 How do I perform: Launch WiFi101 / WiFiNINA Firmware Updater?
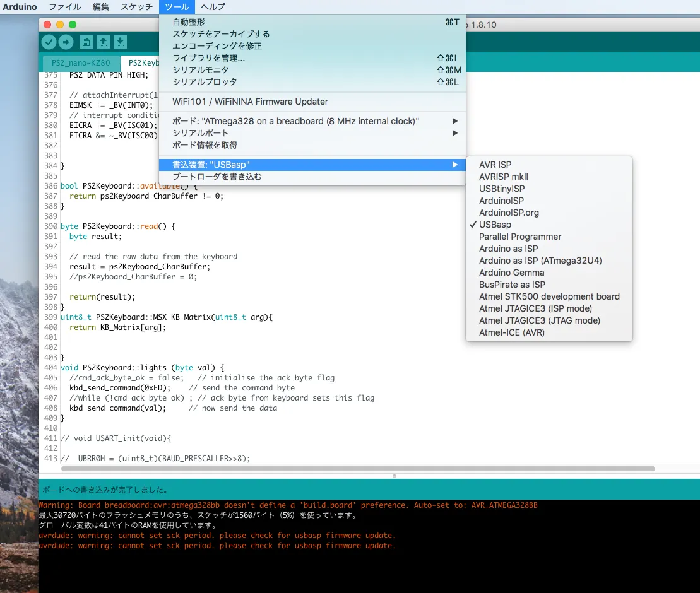(x=312, y=102)
